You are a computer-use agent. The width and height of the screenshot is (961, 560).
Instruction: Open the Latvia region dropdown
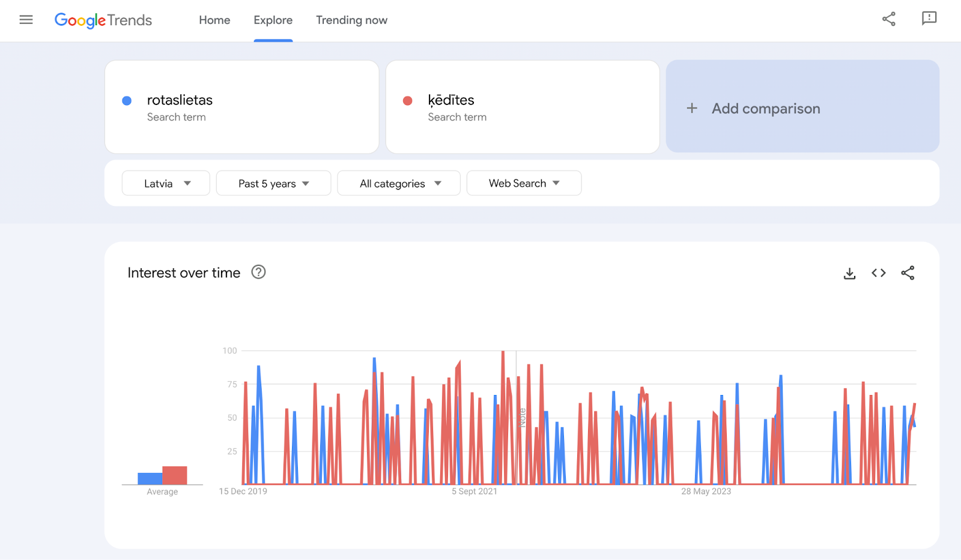tap(166, 183)
